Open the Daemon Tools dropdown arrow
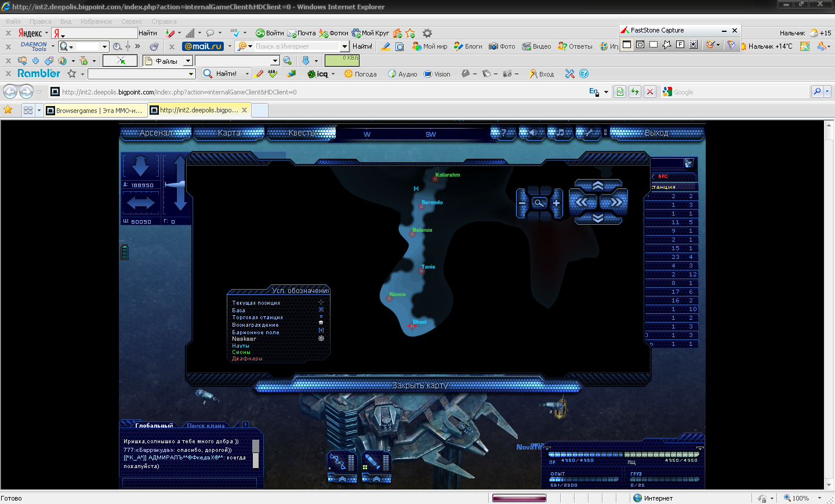 coord(53,46)
